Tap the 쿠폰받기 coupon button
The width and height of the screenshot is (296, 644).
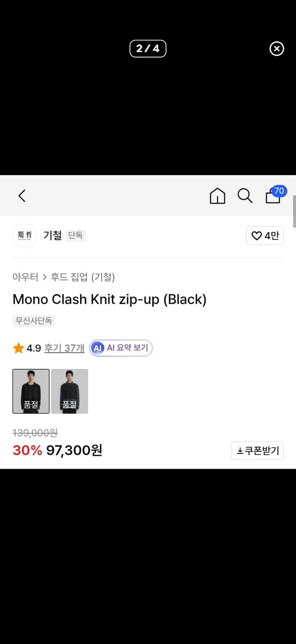coord(257,450)
